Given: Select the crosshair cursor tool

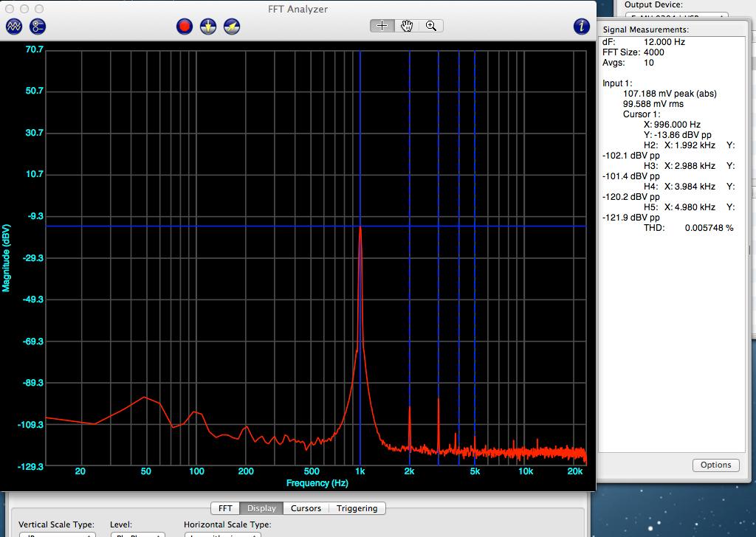Looking at the screenshot, I should (382, 26).
